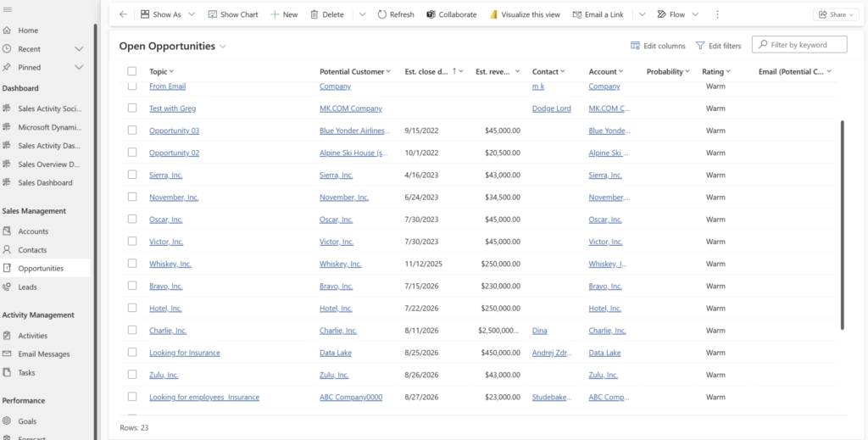Open the Show As dropdown arrow
The width and height of the screenshot is (868, 440).
tap(192, 14)
